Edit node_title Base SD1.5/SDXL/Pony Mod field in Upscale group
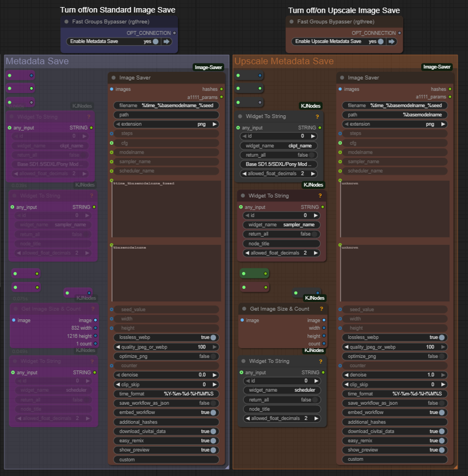The image size is (468, 476). point(278,164)
